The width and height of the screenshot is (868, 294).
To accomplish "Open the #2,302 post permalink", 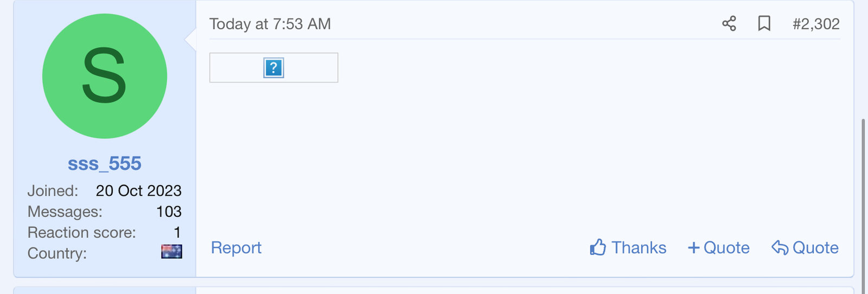I will 816,24.
